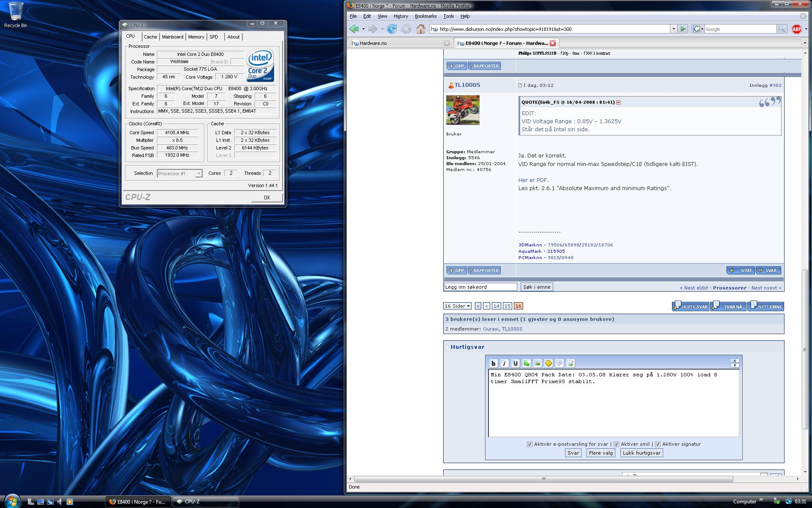
Task: Click in the quick reply text area
Action: [614, 403]
